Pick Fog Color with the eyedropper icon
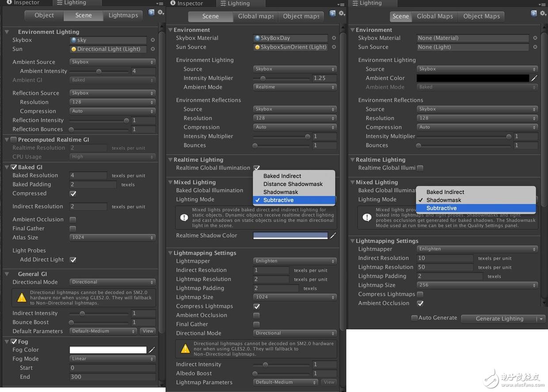 [x=152, y=350]
